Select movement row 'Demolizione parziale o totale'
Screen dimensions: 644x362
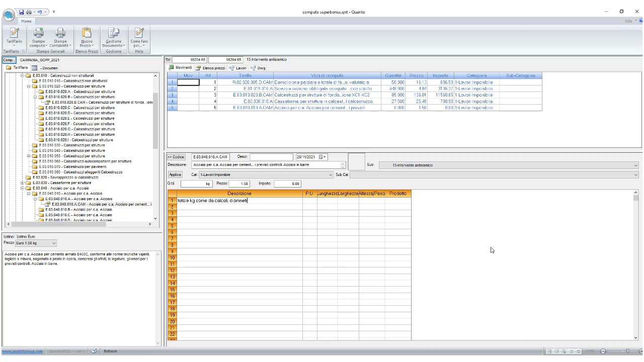pyautogui.click(x=327, y=82)
